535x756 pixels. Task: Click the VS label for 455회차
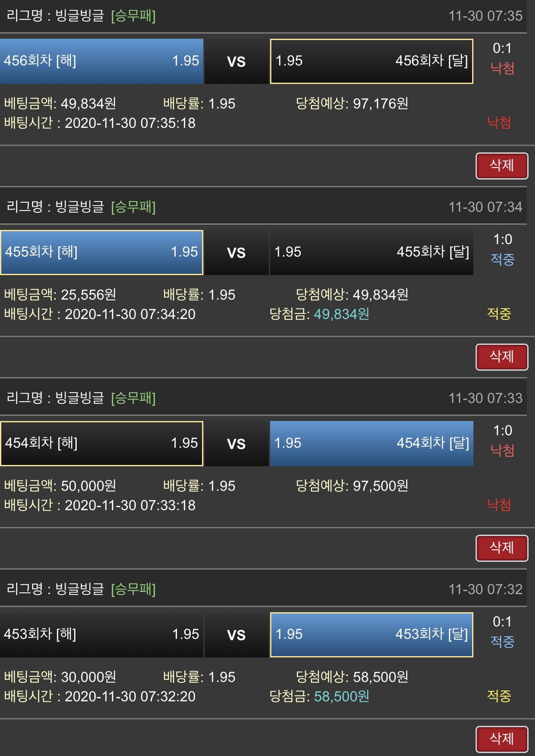tap(236, 253)
